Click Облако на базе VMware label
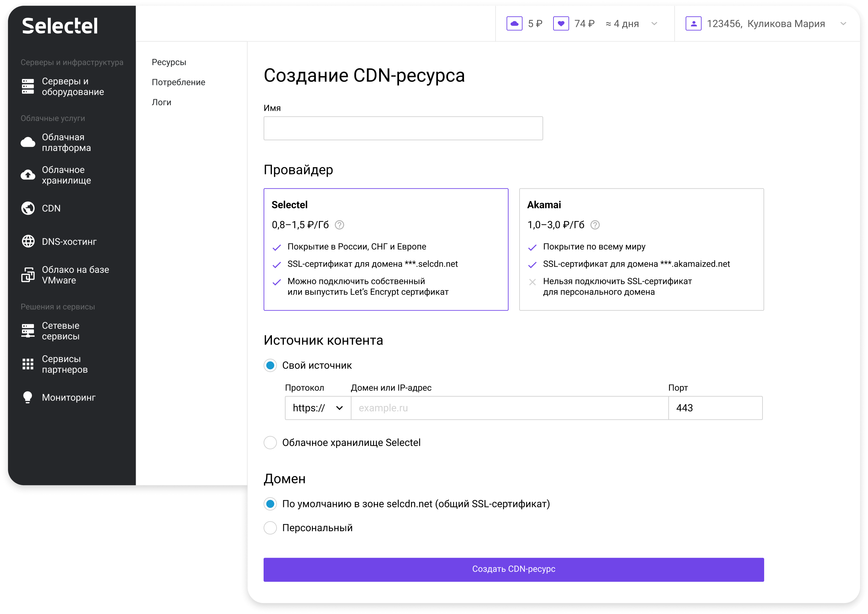The width and height of the screenshot is (868, 614). point(76,275)
